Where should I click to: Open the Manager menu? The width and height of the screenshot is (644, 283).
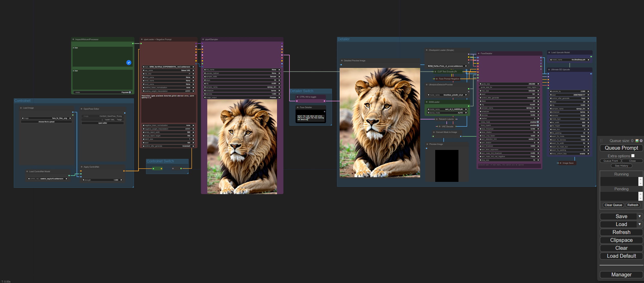click(x=621, y=275)
